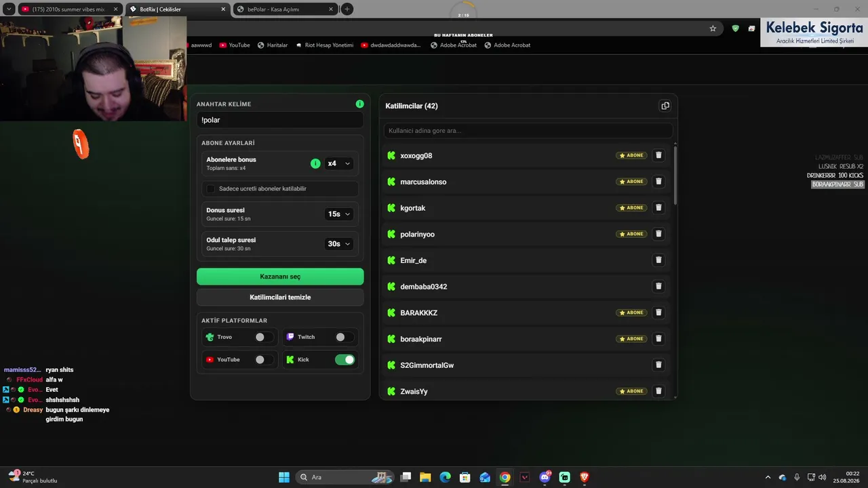The image size is (868, 488).
Task: Click the participants list scrollbar
Action: pyautogui.click(x=675, y=174)
